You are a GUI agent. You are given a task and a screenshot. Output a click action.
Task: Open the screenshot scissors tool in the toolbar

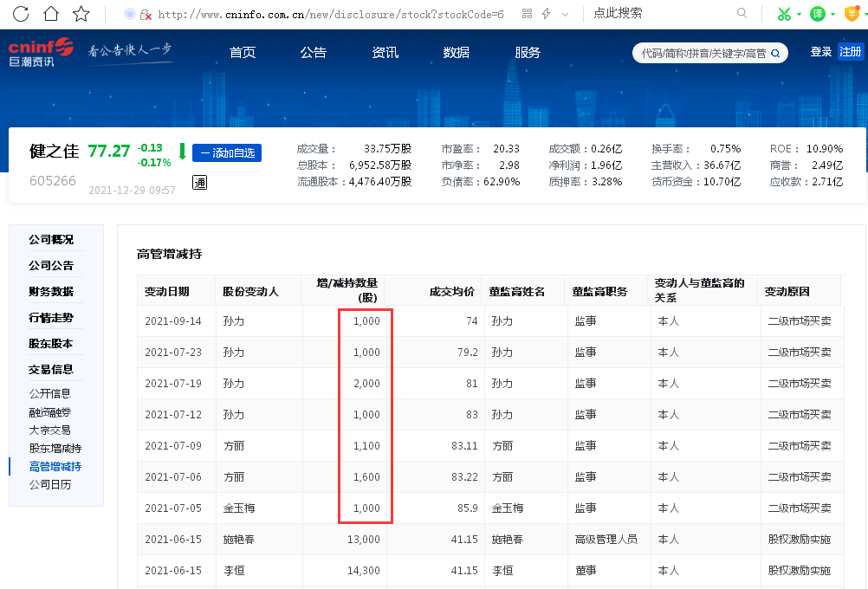tap(784, 14)
